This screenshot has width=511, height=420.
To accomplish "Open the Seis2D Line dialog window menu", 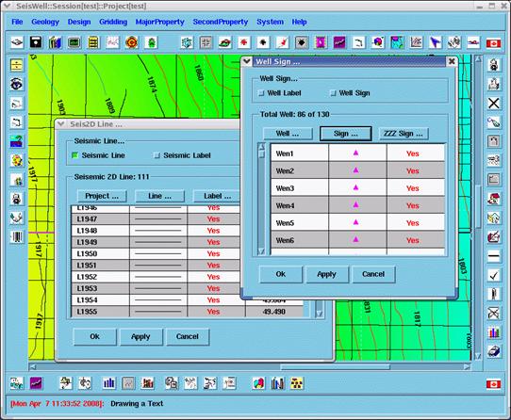I will [x=61, y=123].
